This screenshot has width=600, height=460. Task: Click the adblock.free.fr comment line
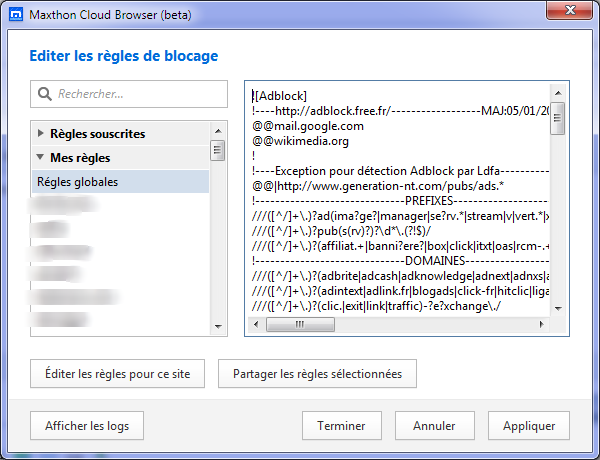click(x=400, y=111)
